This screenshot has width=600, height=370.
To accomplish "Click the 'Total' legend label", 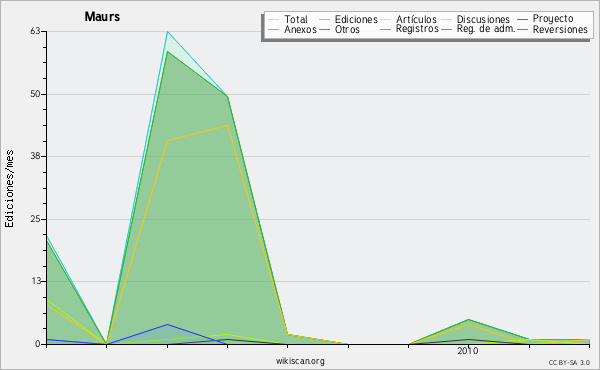I will [x=296, y=19].
